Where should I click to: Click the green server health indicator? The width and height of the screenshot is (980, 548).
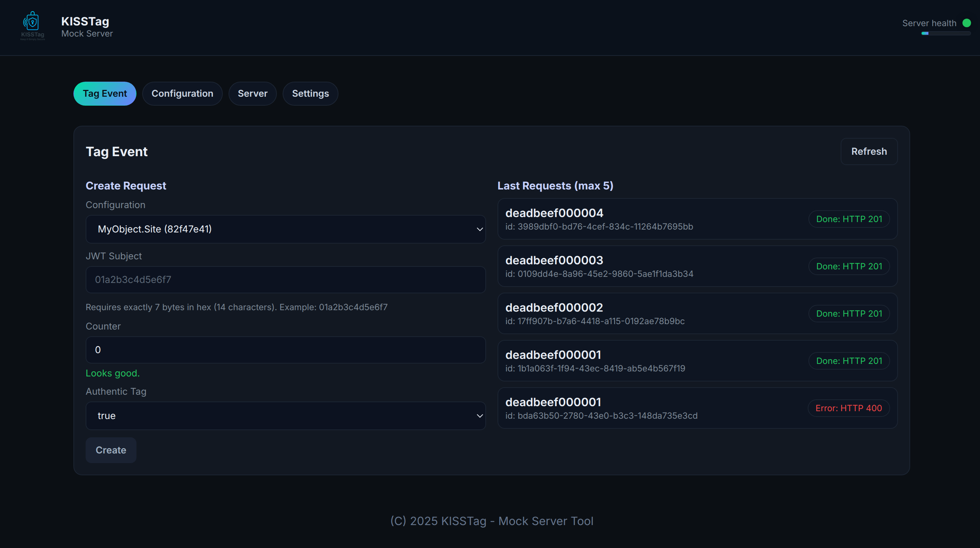pos(966,23)
